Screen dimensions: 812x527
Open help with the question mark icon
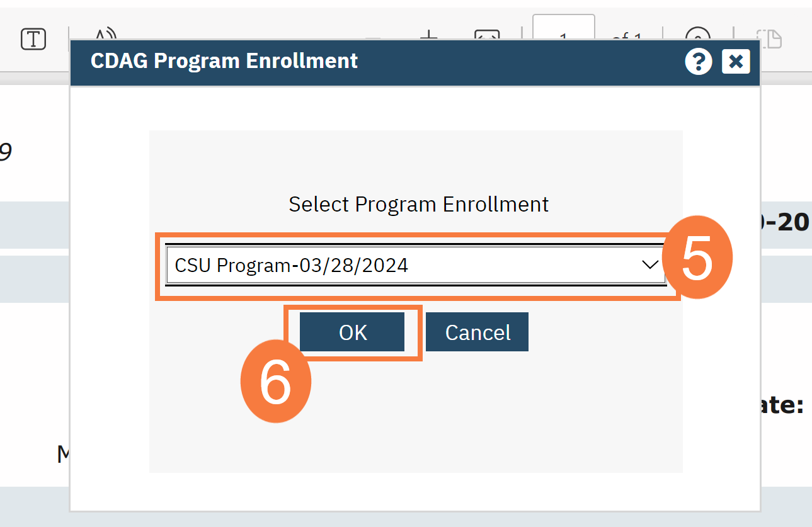pos(699,62)
